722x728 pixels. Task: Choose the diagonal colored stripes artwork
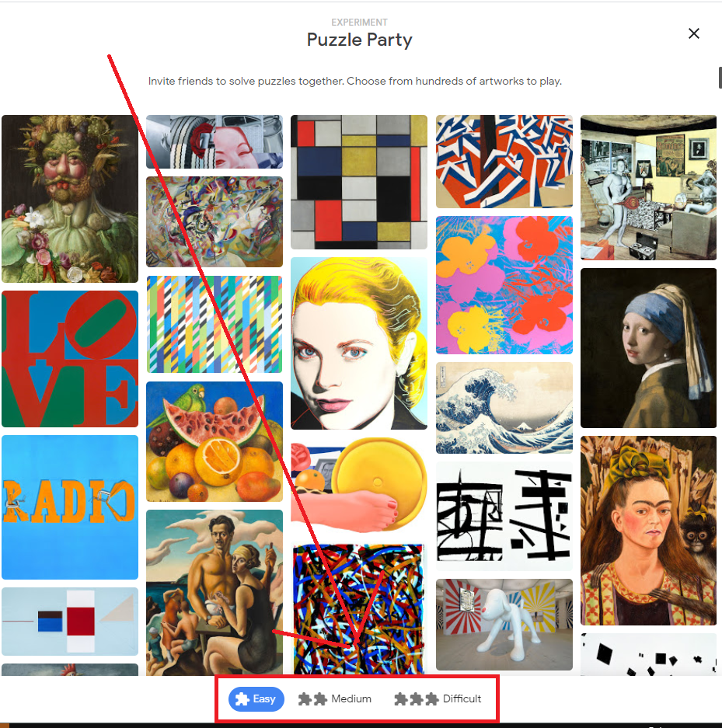click(215, 324)
